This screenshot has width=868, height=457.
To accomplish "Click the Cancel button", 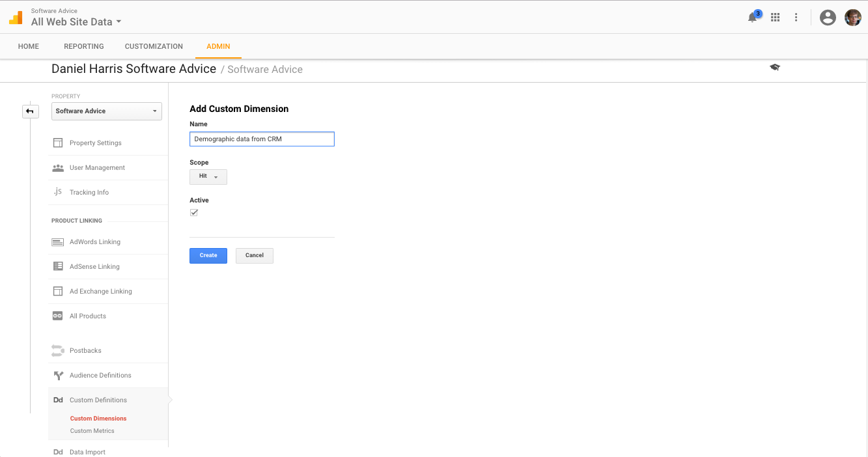I will [255, 255].
